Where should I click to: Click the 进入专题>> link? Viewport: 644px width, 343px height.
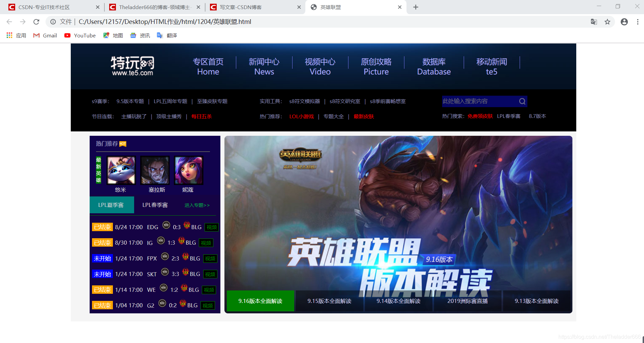(197, 205)
